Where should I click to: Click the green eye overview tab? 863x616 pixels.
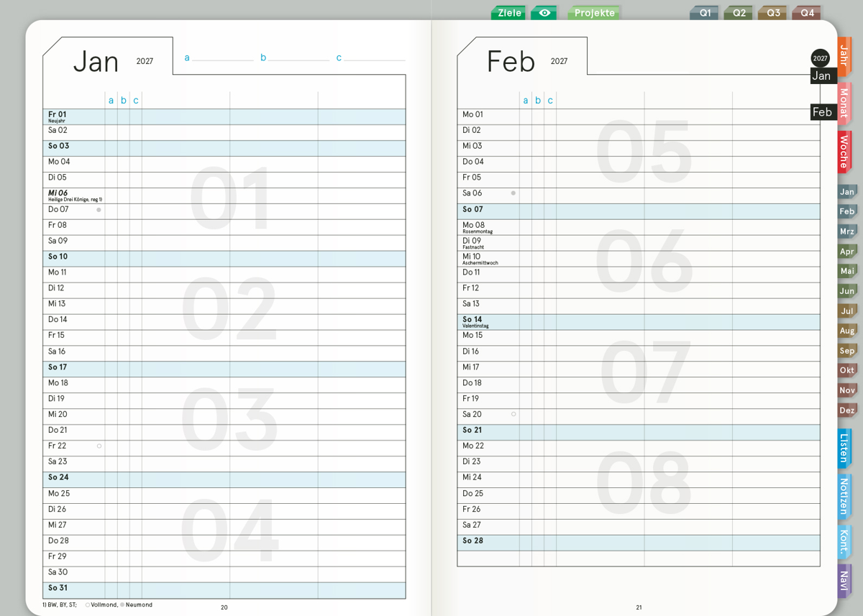tap(544, 13)
